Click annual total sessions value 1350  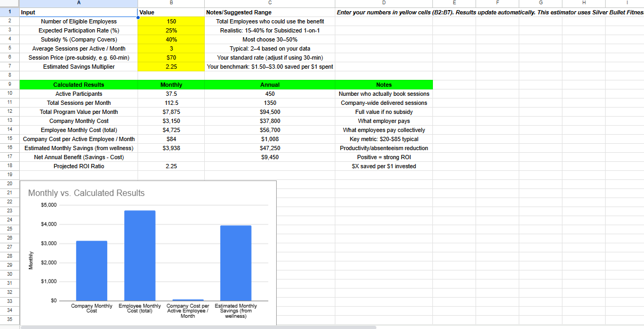(x=270, y=103)
